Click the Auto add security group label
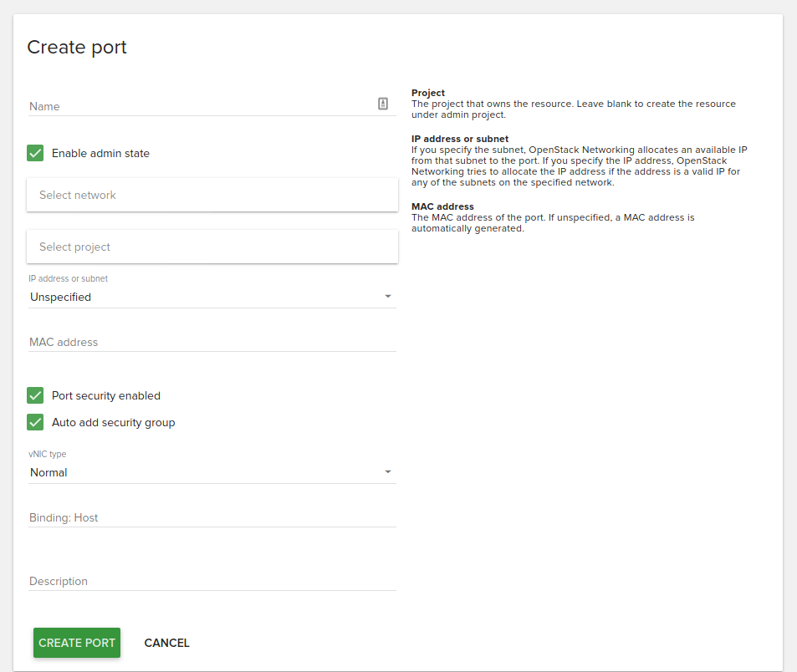 114,423
